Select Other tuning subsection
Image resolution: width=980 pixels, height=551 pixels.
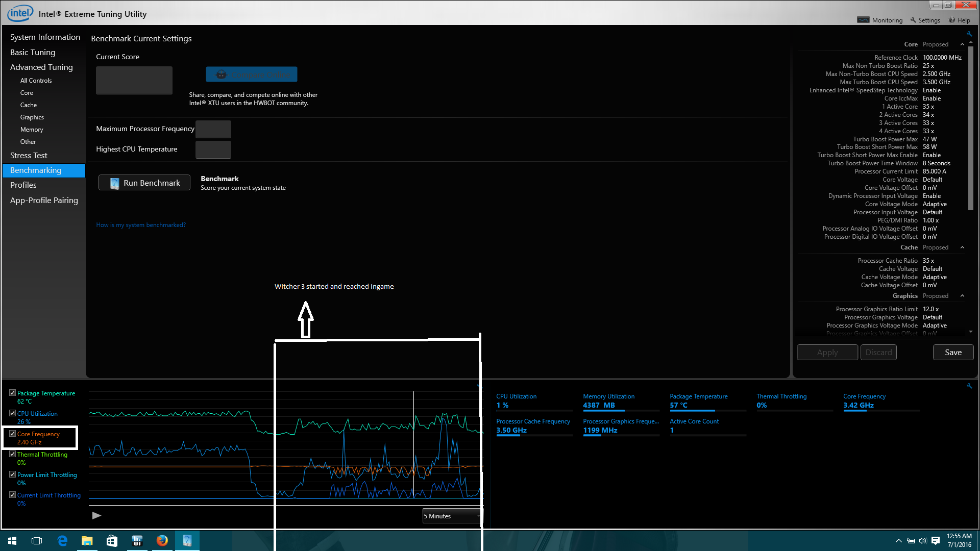click(x=28, y=142)
